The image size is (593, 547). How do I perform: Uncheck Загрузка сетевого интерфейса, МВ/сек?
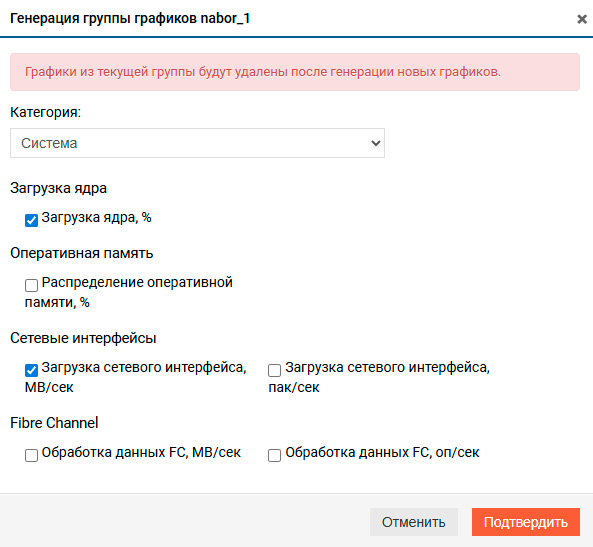(31, 370)
